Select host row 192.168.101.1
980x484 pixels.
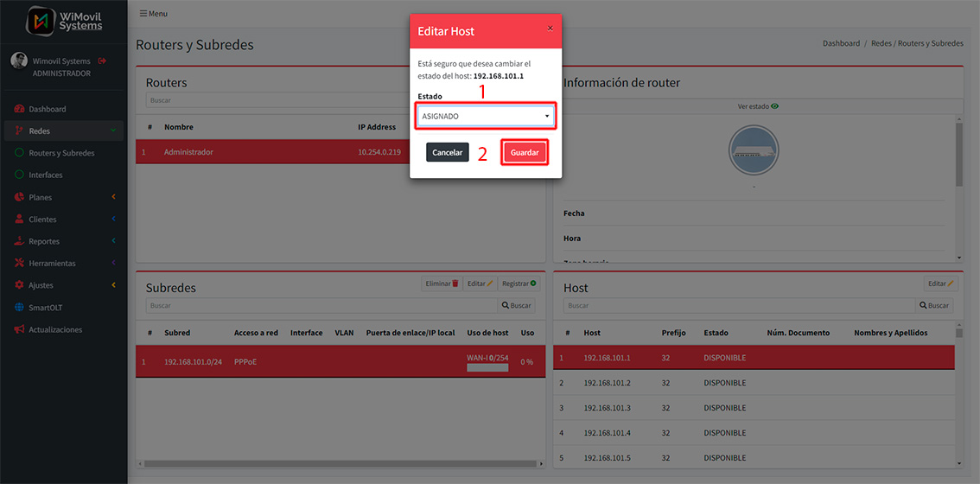pyautogui.click(x=754, y=358)
